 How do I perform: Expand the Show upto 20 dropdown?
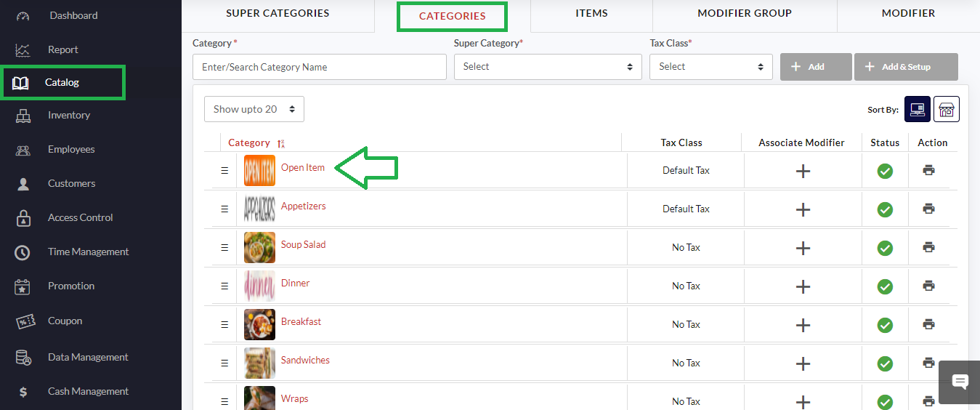coord(254,109)
